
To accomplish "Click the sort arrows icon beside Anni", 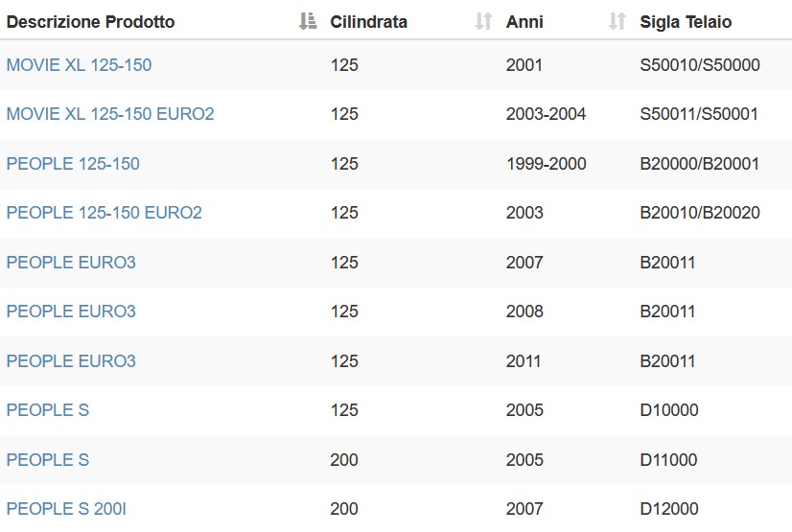I will (x=617, y=22).
